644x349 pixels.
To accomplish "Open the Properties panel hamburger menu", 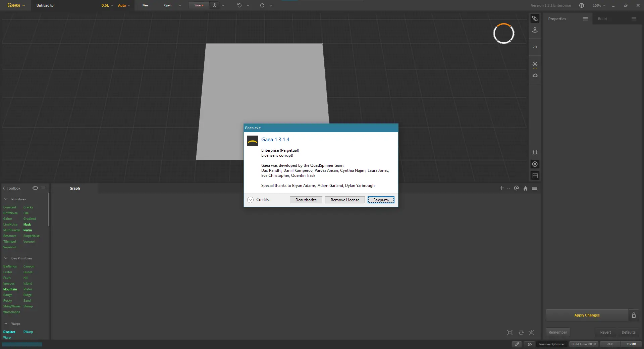I will (x=585, y=19).
